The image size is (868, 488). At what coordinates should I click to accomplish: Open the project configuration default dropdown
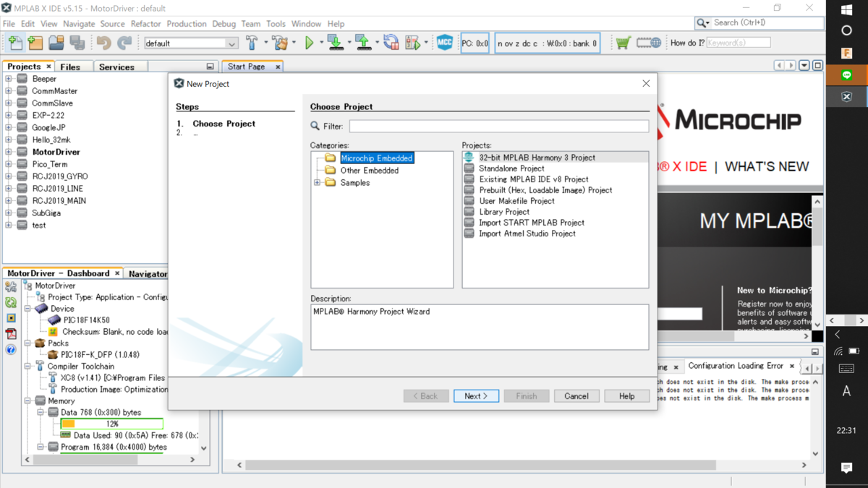(191, 43)
